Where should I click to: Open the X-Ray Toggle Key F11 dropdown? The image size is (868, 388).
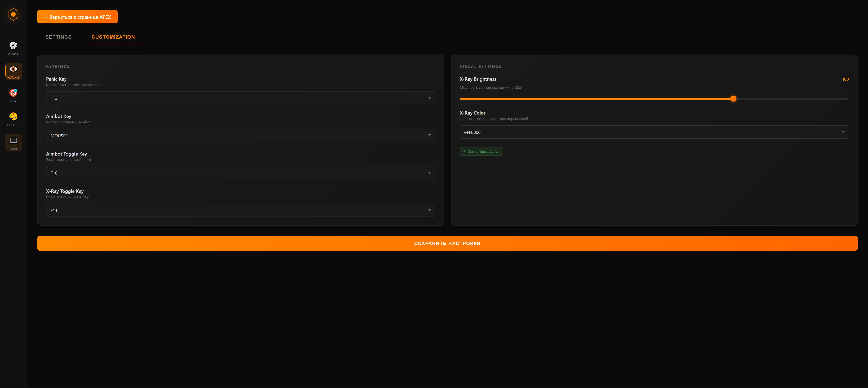coord(240,210)
